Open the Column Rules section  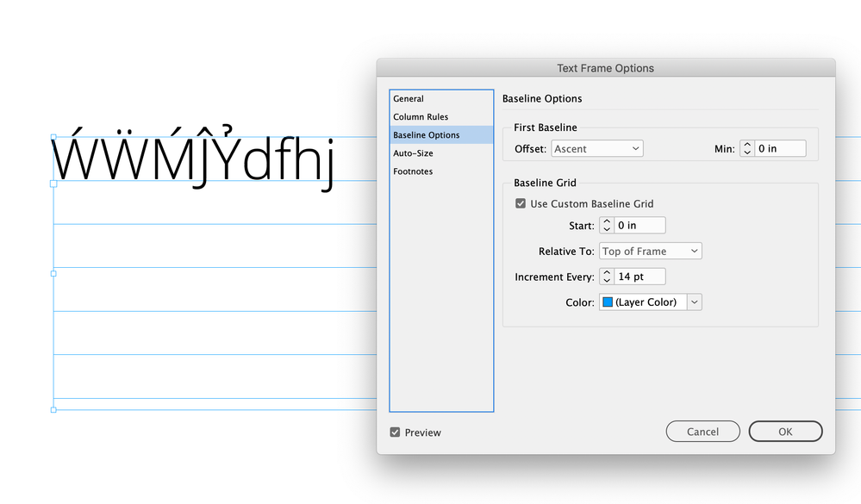click(x=441, y=117)
